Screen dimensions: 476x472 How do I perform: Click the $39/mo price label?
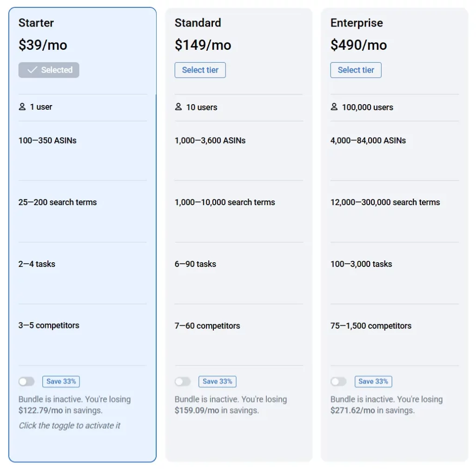point(43,45)
